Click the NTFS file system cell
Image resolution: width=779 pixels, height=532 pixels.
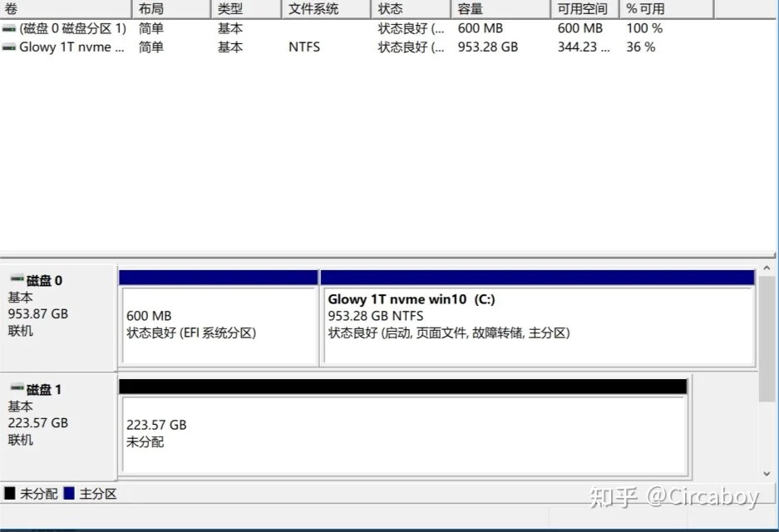[304, 47]
